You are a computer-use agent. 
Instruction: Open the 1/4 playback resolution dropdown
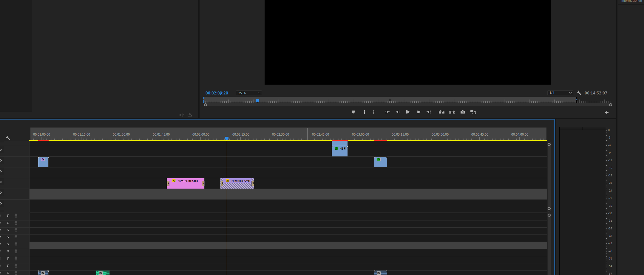[x=560, y=93]
